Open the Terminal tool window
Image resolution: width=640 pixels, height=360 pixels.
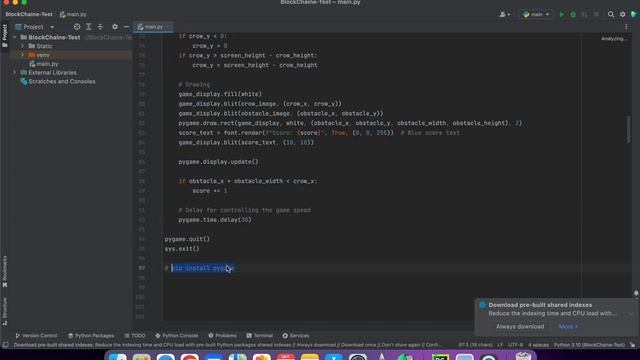pos(260,336)
